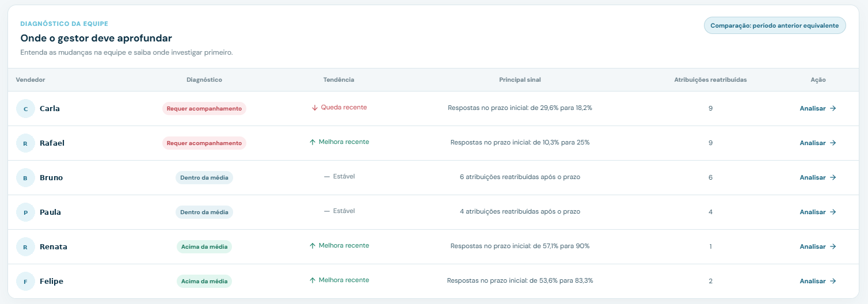
Task: Select the name Renata
Action: point(54,247)
